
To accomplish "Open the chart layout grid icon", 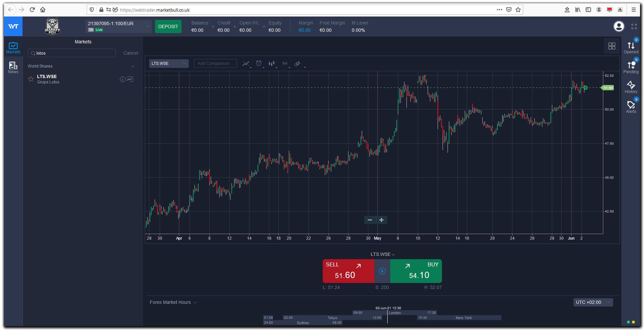I will 612,46.
